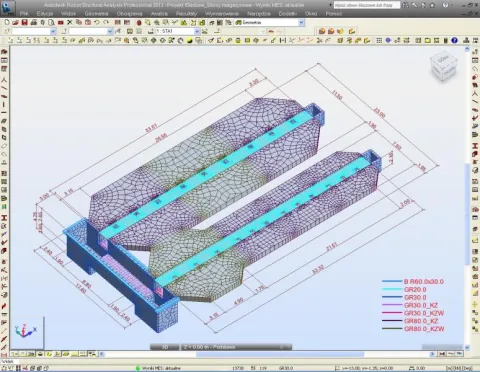Click the 'Z = 0.00 m - Podstawa' plane button
This screenshot has height=372, width=480.
(236, 347)
